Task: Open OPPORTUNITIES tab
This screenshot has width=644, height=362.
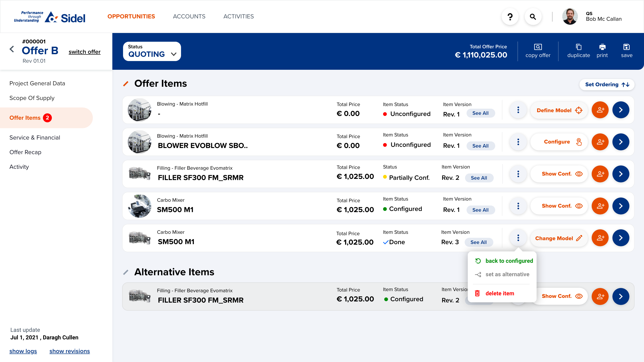Action: pyautogui.click(x=131, y=16)
